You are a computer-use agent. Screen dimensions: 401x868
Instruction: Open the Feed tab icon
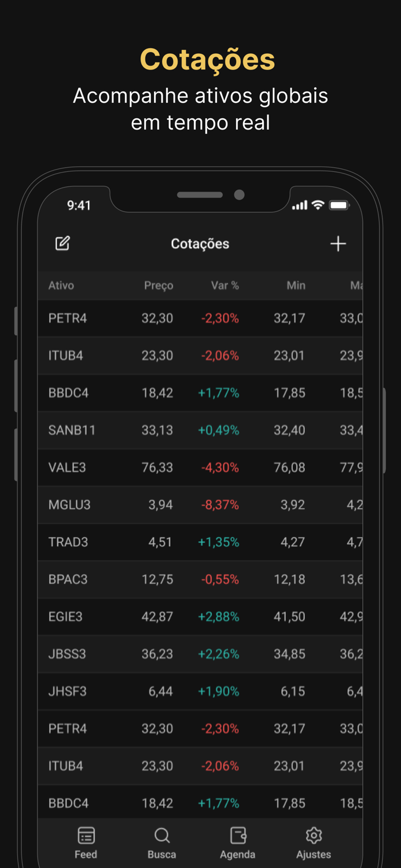click(x=86, y=834)
